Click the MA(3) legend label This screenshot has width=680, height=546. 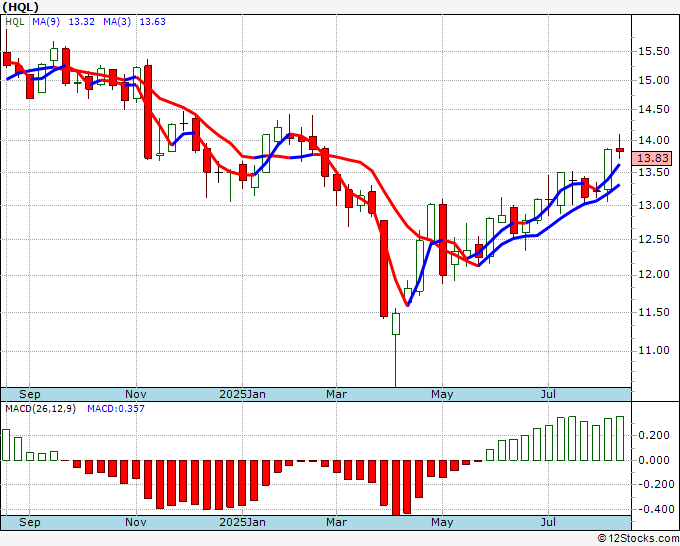[117, 22]
